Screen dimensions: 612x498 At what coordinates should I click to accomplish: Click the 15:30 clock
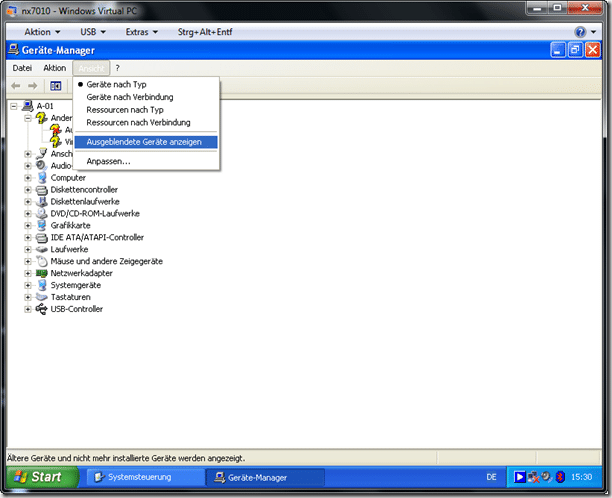[x=582, y=477]
